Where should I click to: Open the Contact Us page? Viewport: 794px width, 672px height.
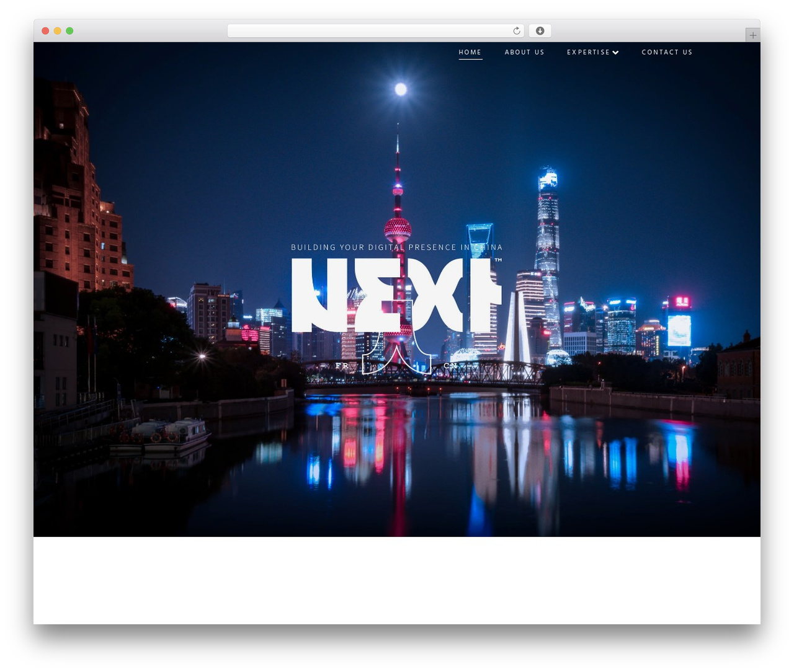pyautogui.click(x=667, y=52)
